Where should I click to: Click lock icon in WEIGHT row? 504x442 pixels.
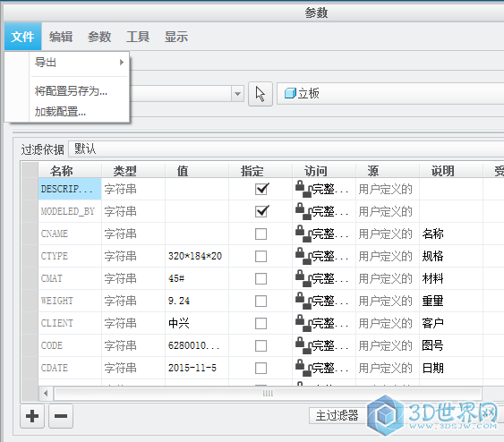click(303, 301)
